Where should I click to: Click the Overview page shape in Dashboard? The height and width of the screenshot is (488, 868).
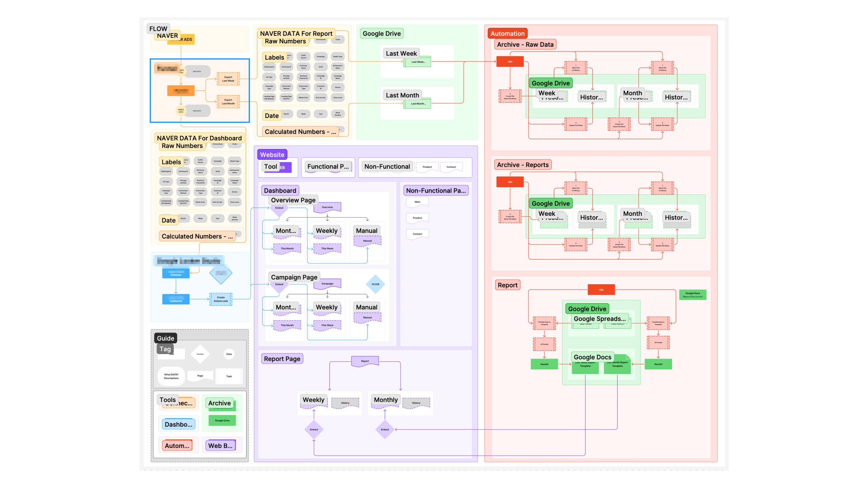tap(327, 207)
